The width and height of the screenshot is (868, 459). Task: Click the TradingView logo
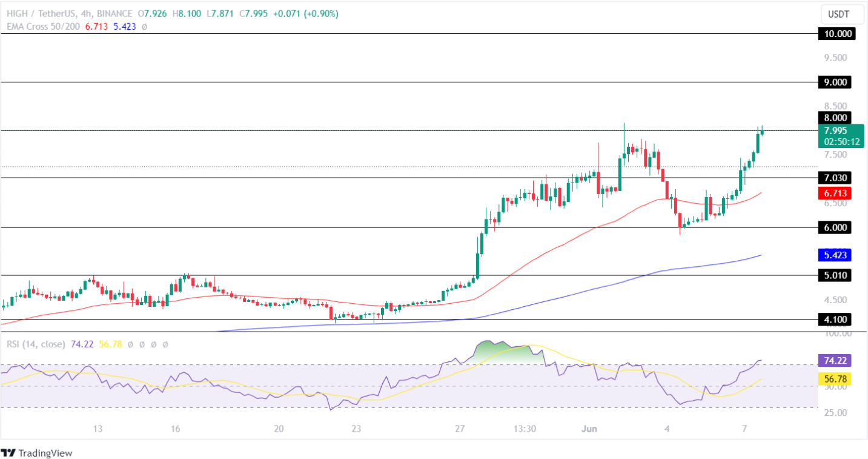[37, 452]
